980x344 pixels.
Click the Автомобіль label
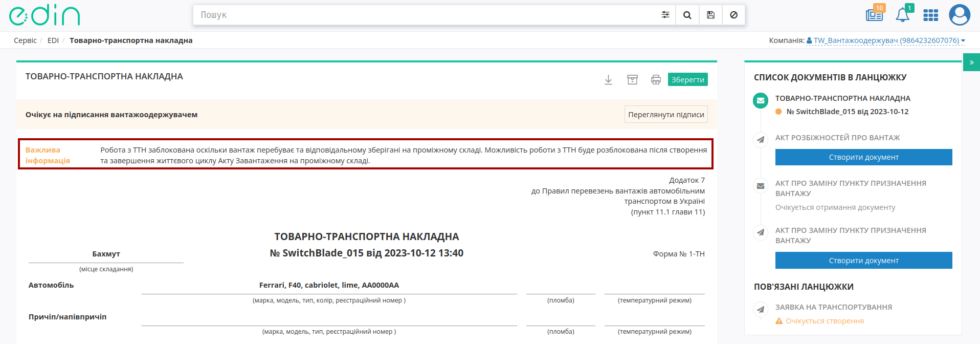point(51,285)
